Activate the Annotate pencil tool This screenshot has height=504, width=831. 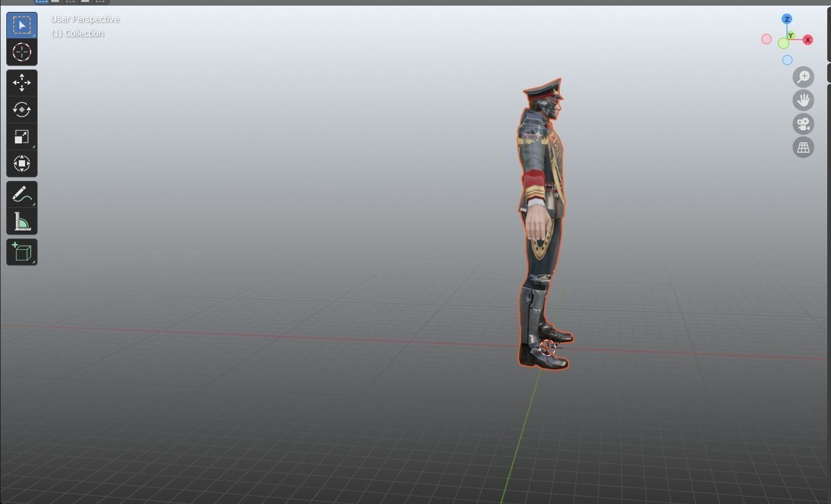(22, 194)
